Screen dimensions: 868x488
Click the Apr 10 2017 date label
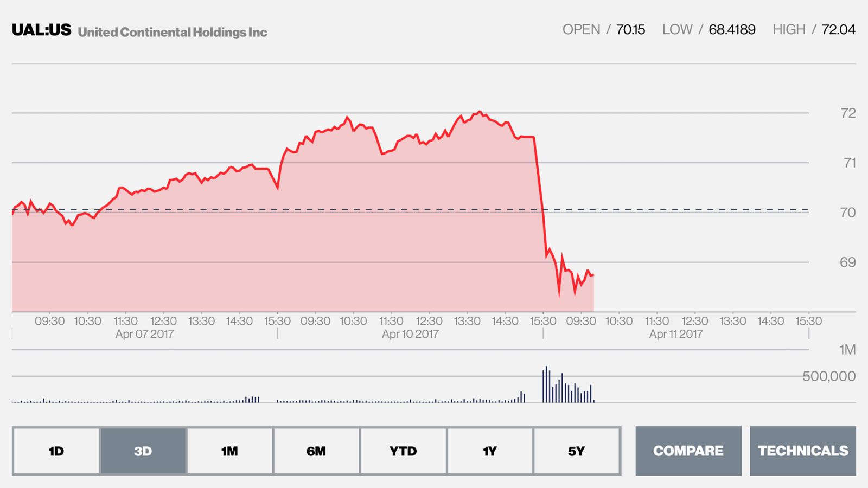[x=410, y=334]
